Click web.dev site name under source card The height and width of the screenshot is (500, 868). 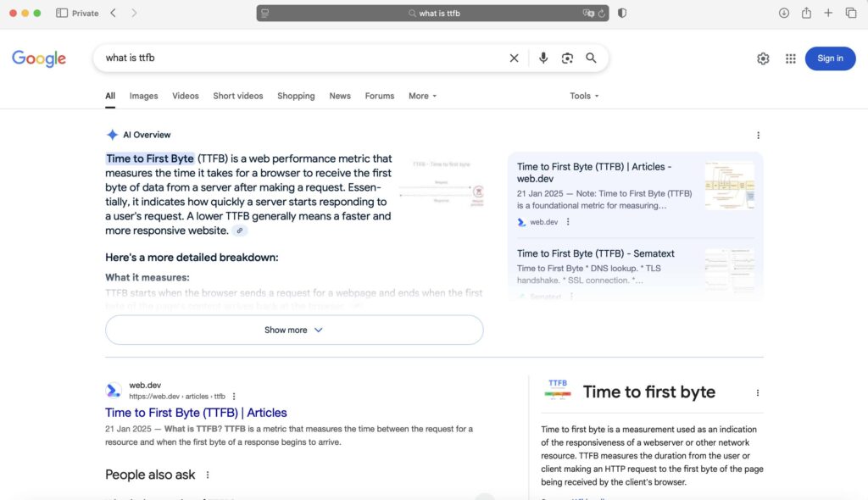coord(543,222)
